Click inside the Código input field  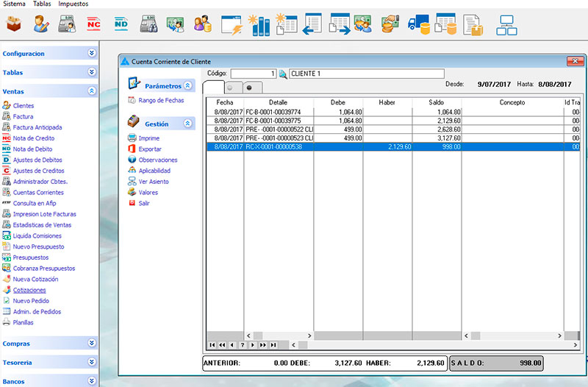253,74
